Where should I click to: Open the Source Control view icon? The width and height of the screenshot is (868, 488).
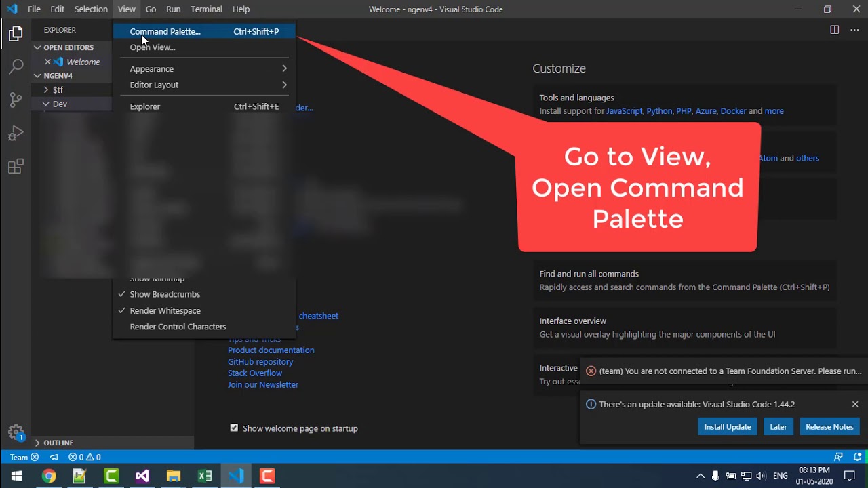[x=16, y=100]
